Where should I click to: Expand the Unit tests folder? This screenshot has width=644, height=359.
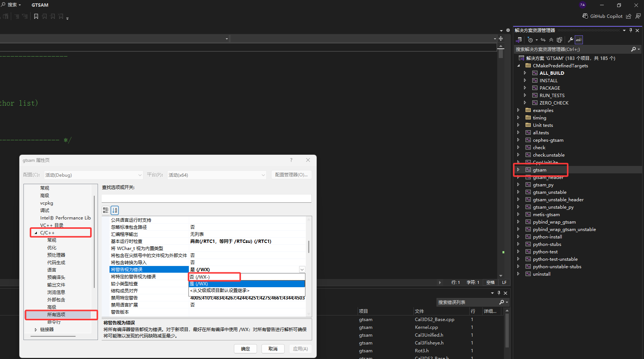518,125
